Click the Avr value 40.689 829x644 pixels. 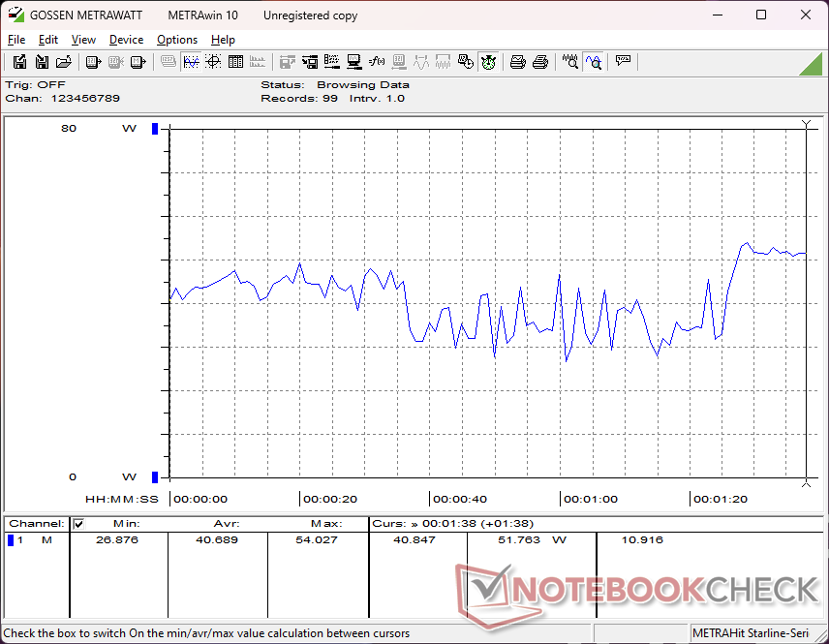217,539
